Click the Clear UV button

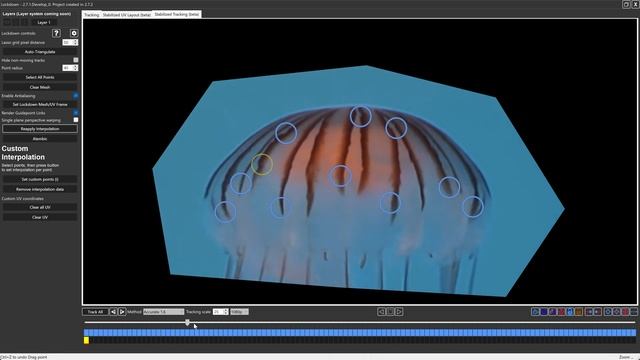(40, 217)
